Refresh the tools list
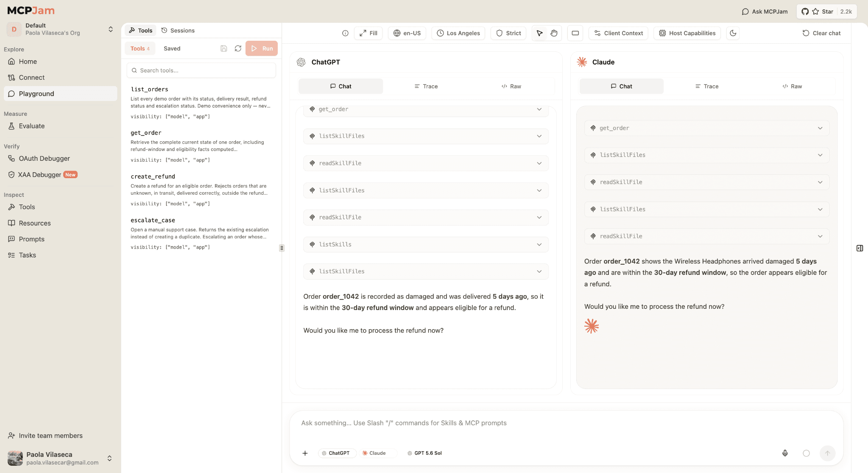868x473 pixels. pyautogui.click(x=238, y=48)
